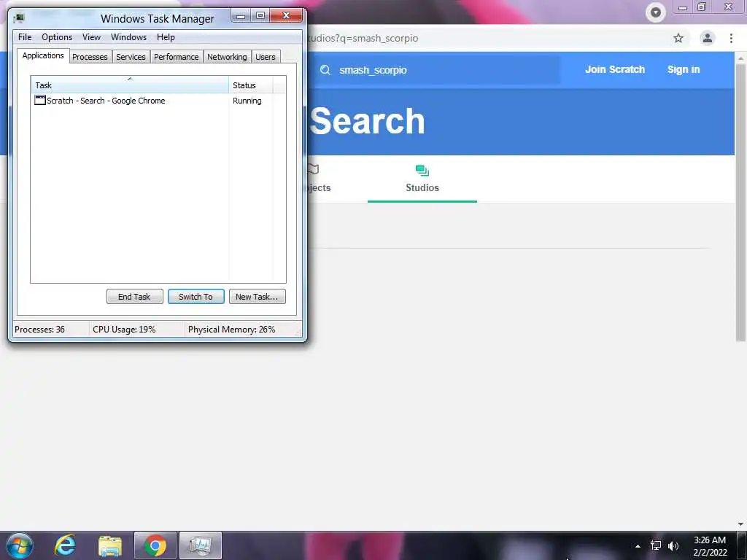747x560 pixels.
Task: Click the Sign in link
Action: (x=684, y=69)
